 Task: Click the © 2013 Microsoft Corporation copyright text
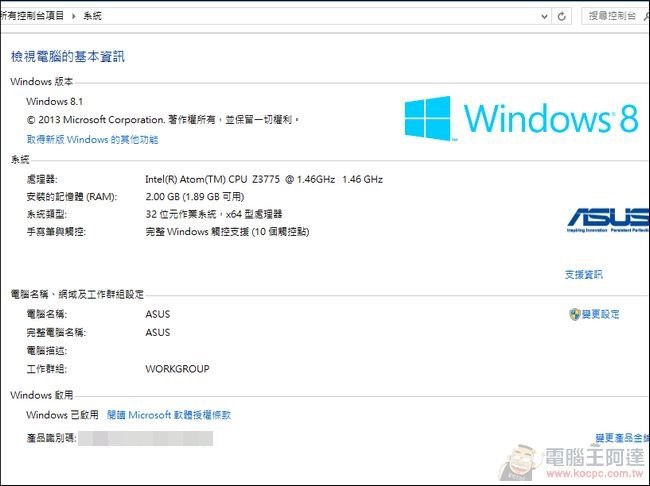(163, 120)
